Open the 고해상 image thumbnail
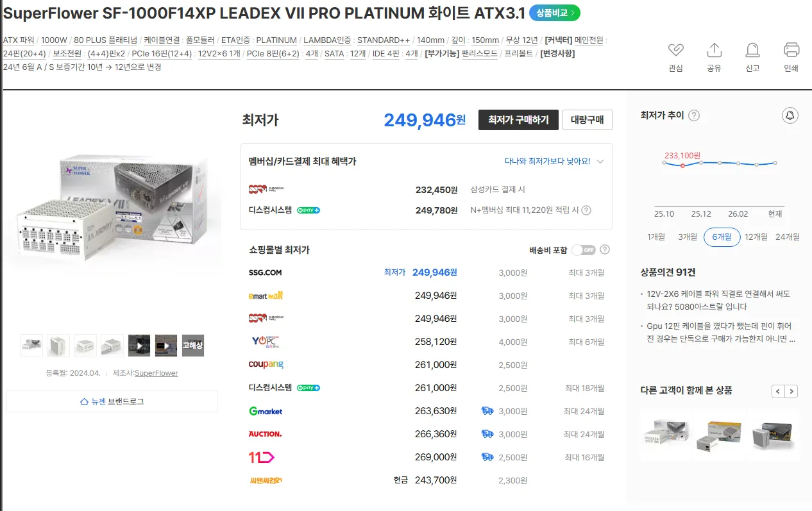 [x=193, y=346]
